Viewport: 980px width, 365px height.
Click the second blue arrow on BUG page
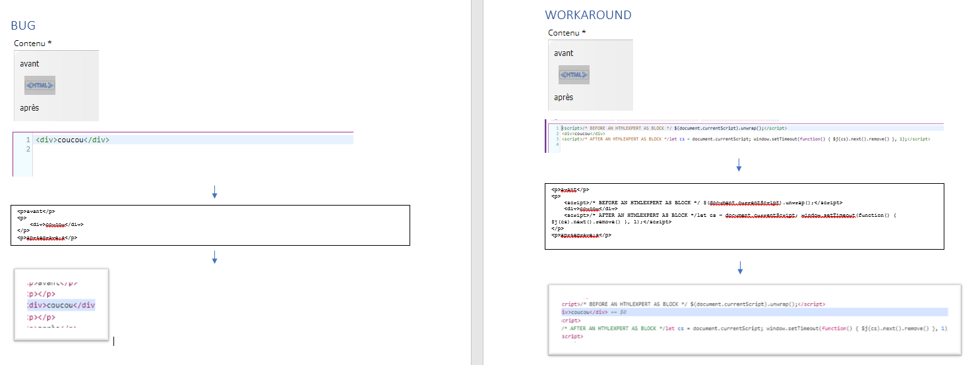(x=215, y=257)
